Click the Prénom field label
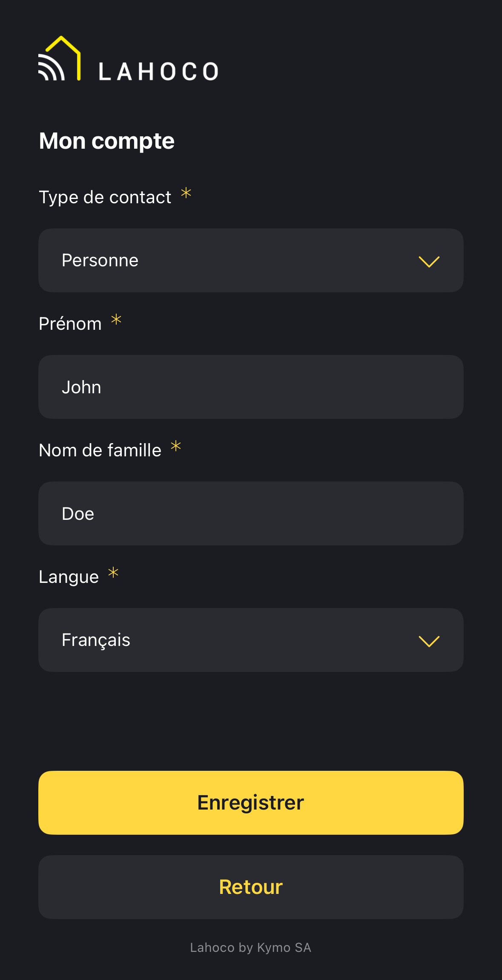 (x=70, y=324)
